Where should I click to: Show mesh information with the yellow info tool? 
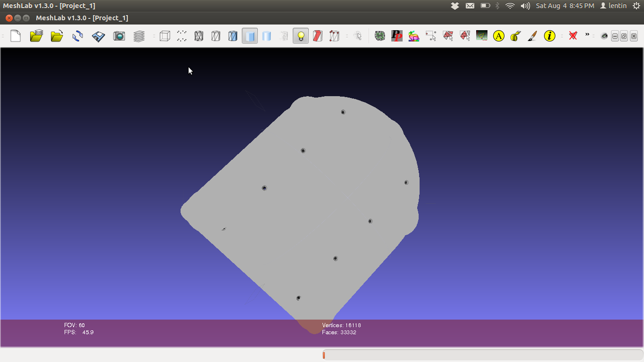pyautogui.click(x=550, y=36)
